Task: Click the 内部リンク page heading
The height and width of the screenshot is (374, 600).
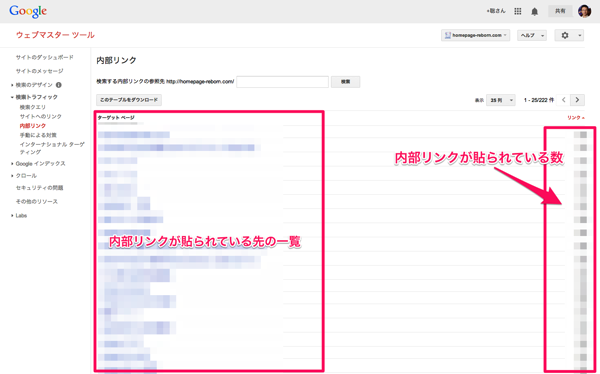Action: [x=116, y=60]
